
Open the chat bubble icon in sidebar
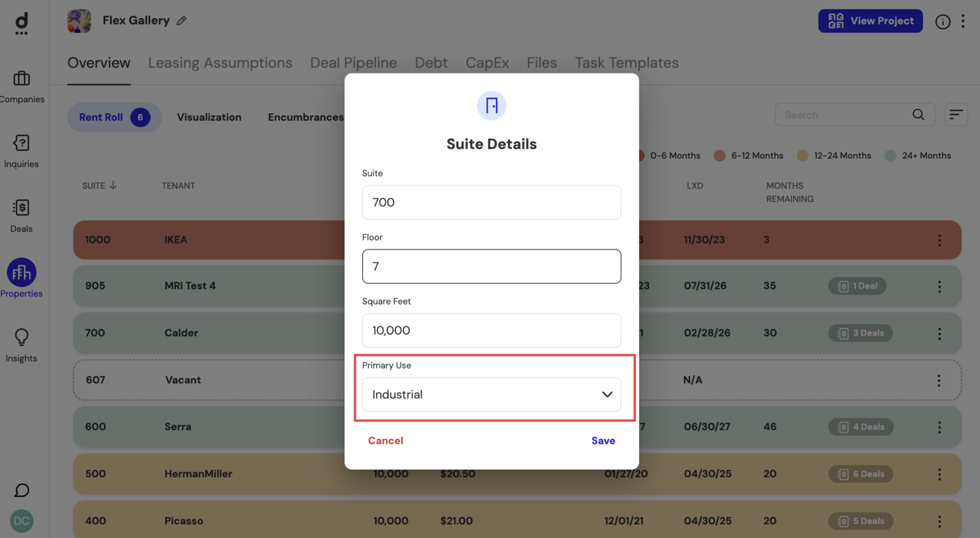point(21,490)
